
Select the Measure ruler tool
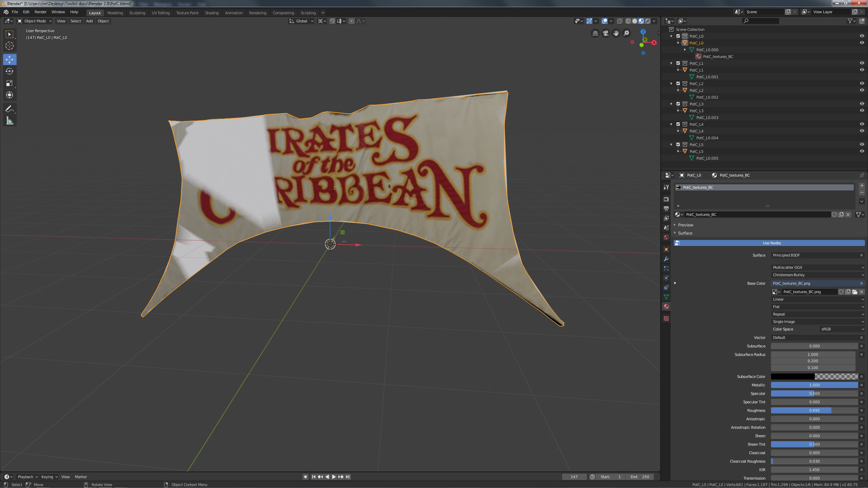pyautogui.click(x=9, y=121)
